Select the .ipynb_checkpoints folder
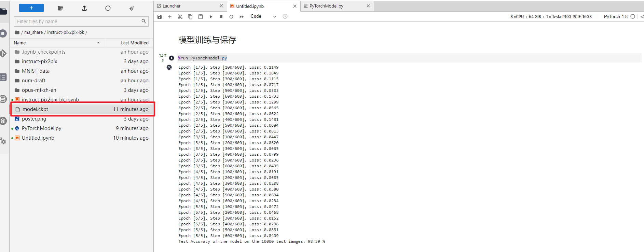This screenshot has width=644, height=252. [x=81, y=52]
